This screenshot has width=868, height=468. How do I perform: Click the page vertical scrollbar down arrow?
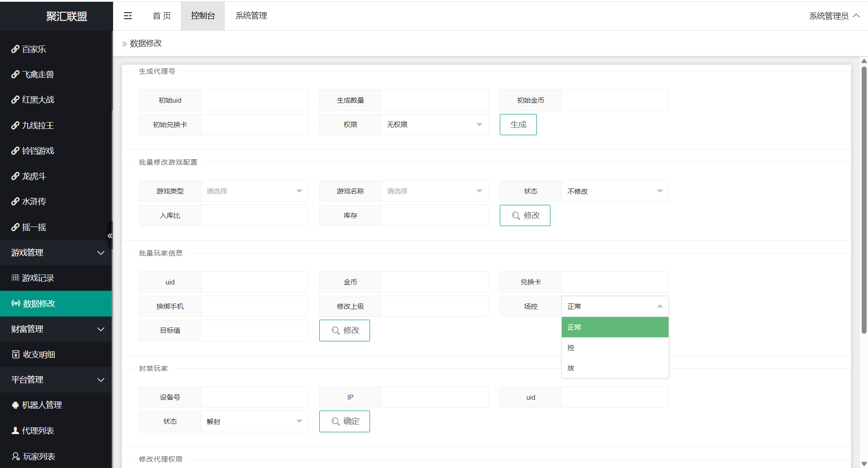point(864,464)
